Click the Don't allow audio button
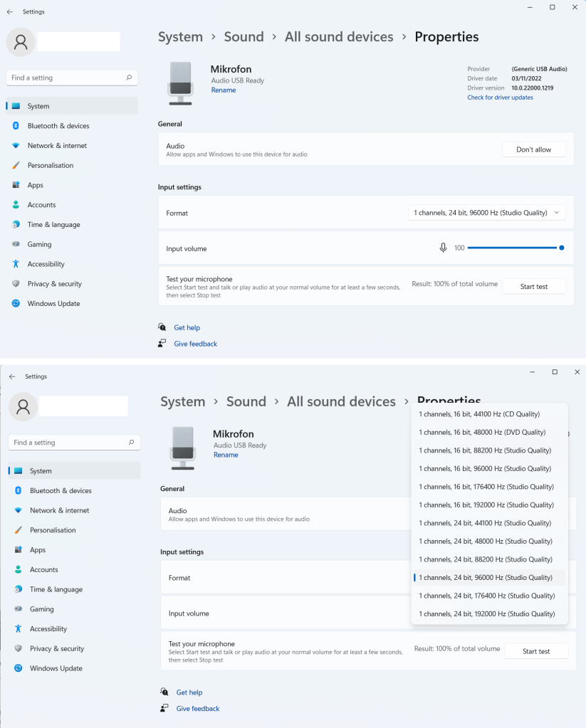The image size is (586, 728). point(533,149)
